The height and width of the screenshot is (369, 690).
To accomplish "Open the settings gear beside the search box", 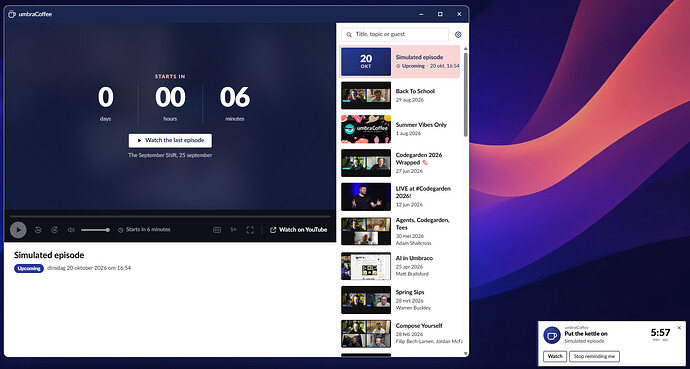I will click(x=458, y=34).
